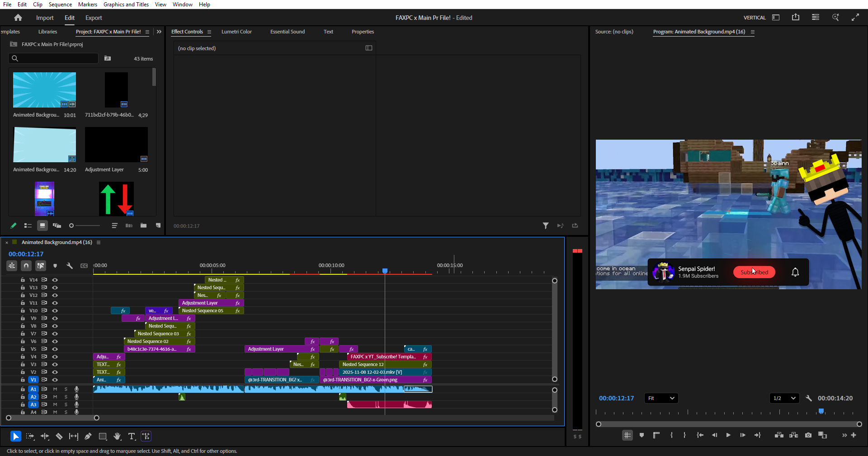Open the Fit zoom level dropdown
Screen dimensions: 868x456
coord(661,398)
